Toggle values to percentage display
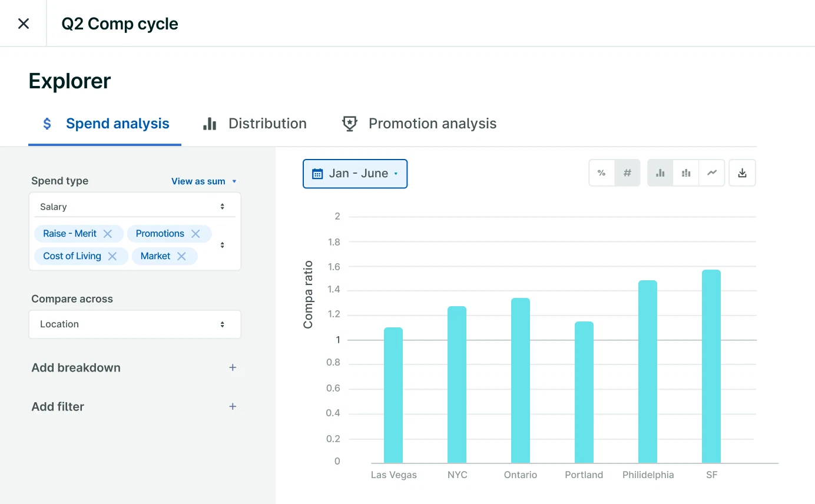Image resolution: width=815 pixels, height=504 pixels. coord(601,173)
